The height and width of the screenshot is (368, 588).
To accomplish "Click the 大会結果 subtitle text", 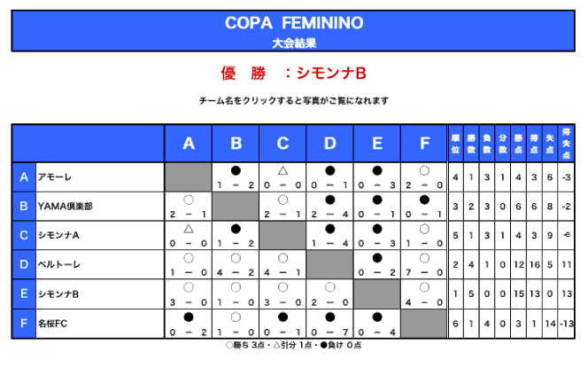I will point(294,41).
